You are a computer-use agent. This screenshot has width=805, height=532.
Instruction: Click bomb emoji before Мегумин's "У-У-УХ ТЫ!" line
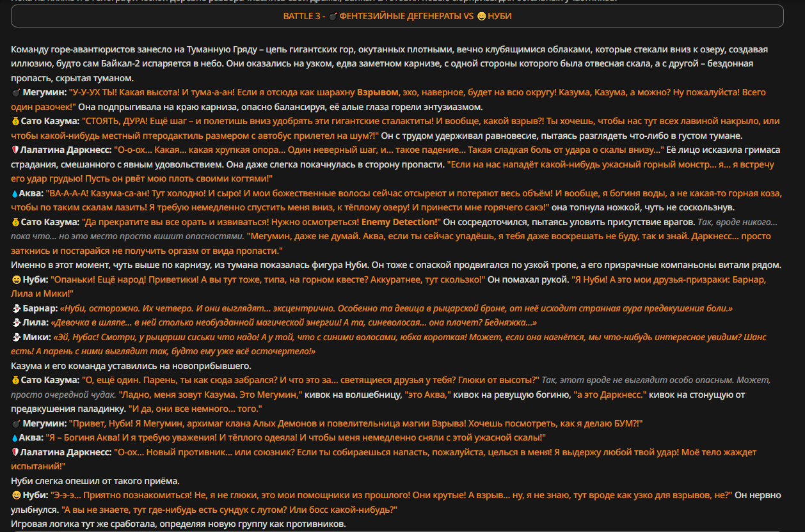pyautogui.click(x=15, y=93)
